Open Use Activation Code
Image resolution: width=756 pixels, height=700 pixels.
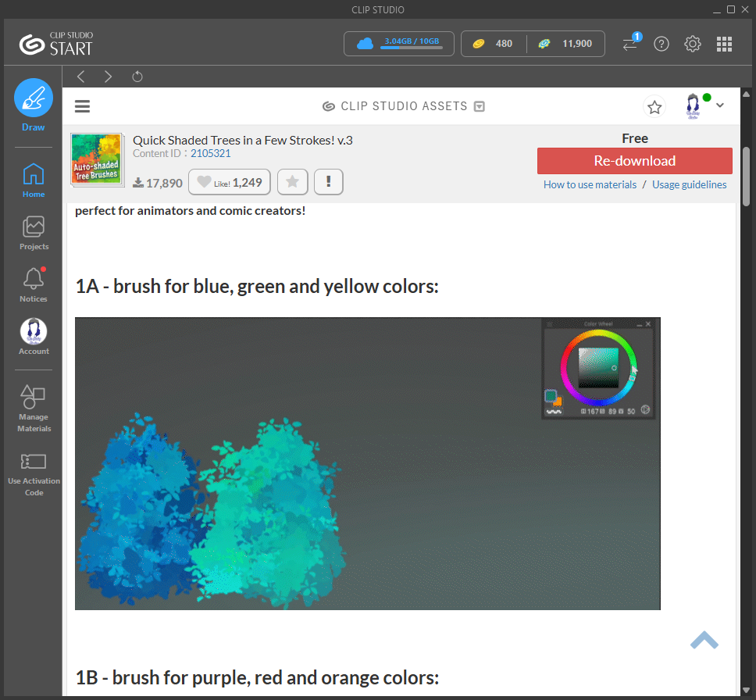pos(34,475)
